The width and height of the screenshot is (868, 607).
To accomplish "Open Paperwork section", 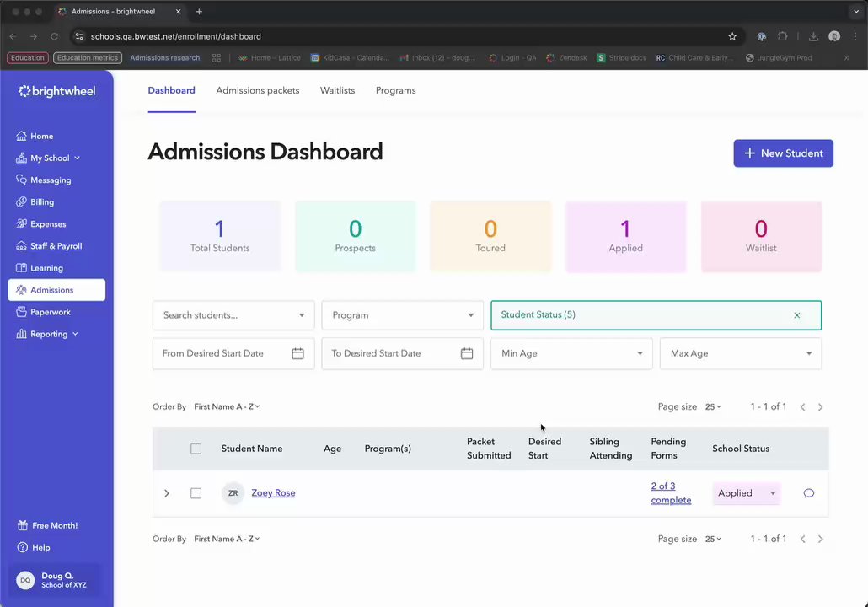I will point(43,312).
